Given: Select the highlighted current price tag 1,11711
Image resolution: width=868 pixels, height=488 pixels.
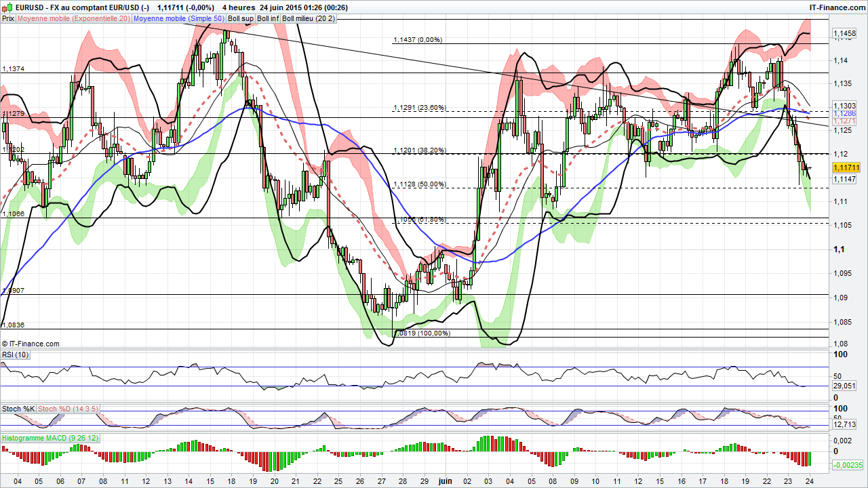Looking at the screenshot, I should (845, 166).
